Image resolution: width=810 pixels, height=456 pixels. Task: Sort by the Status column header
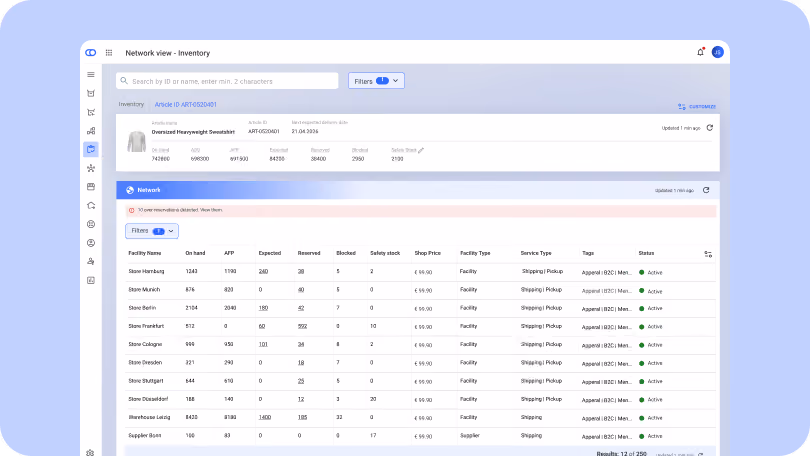pyautogui.click(x=646, y=253)
